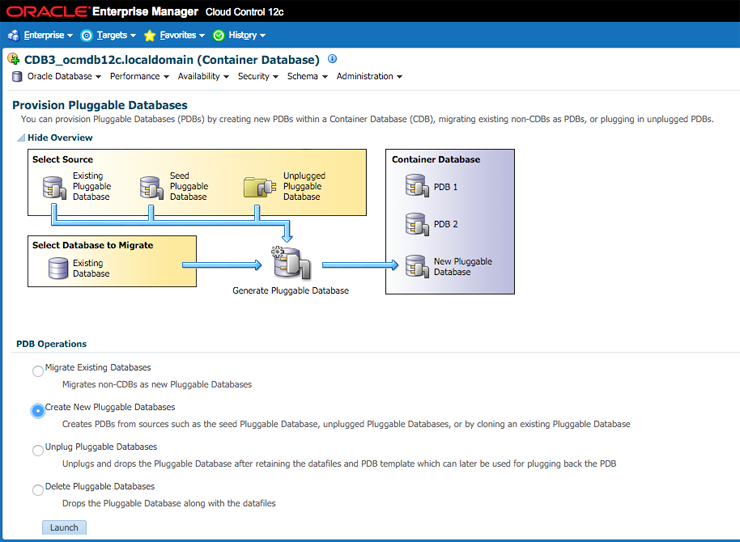
Task: Expand the Performance menu
Action: pos(139,76)
